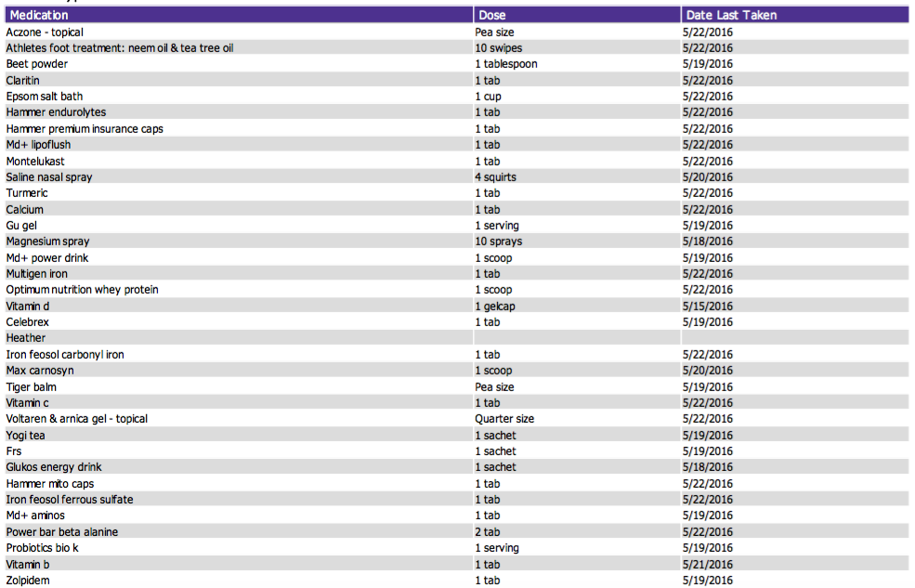The height and width of the screenshot is (588, 915).
Task: Click the Quarter size dose cell
Action: click(504, 419)
